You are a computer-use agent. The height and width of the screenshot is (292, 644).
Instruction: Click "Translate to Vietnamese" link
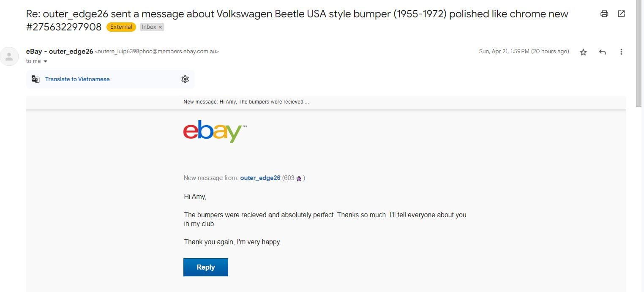coord(77,79)
